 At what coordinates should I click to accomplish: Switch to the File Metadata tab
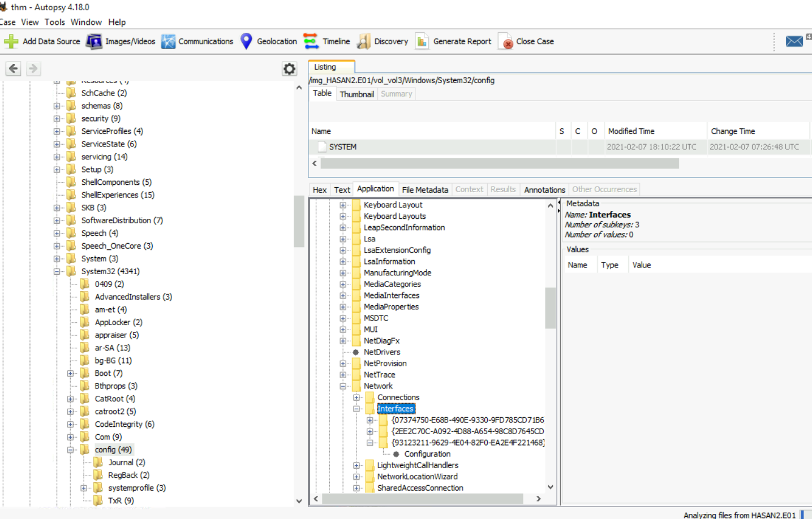[424, 190]
